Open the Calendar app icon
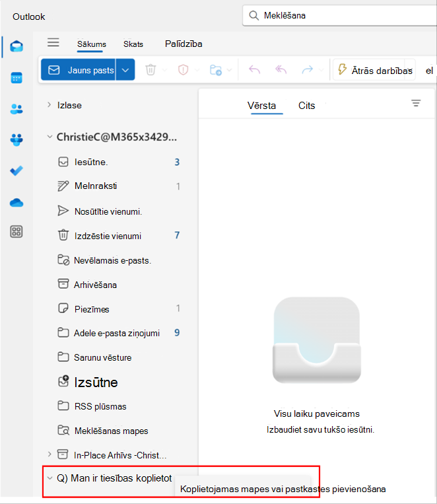This screenshot has height=504, width=437. pos(17,78)
